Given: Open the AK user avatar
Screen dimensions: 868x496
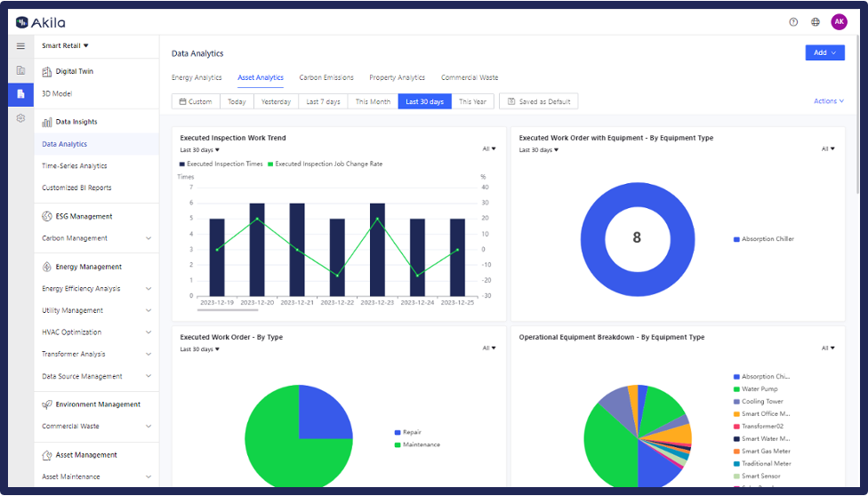Looking at the screenshot, I should pyautogui.click(x=840, y=22).
